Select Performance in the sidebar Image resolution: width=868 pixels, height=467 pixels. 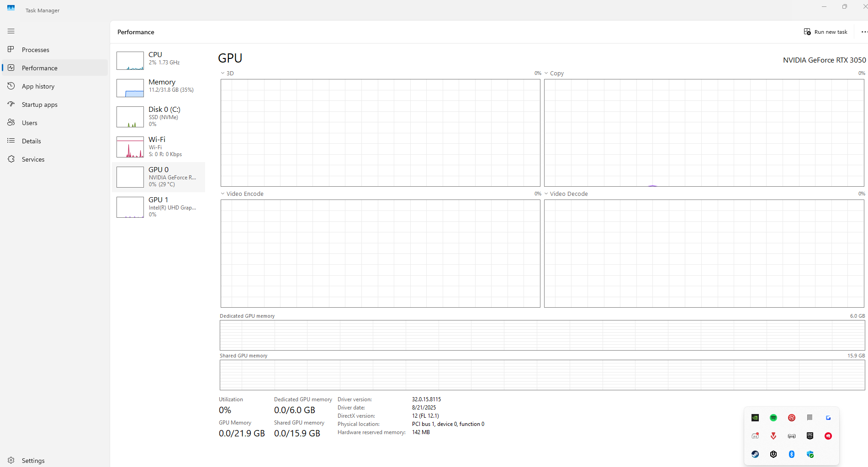tap(55, 68)
